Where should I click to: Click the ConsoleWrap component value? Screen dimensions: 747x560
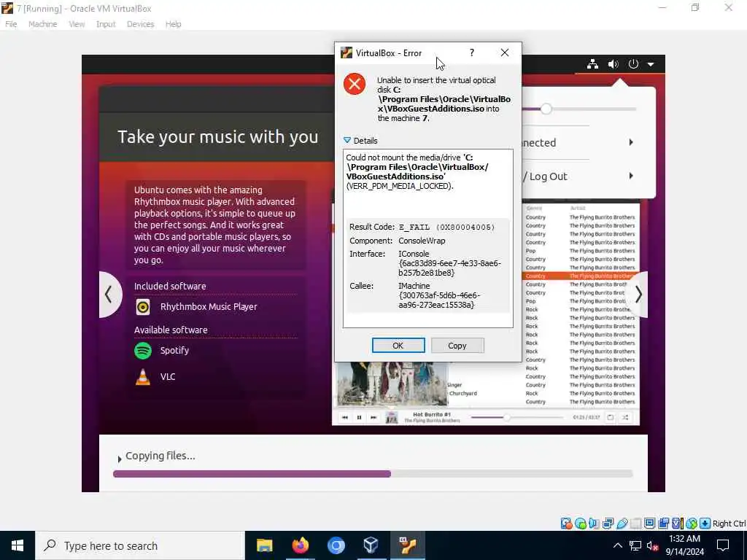pos(422,241)
